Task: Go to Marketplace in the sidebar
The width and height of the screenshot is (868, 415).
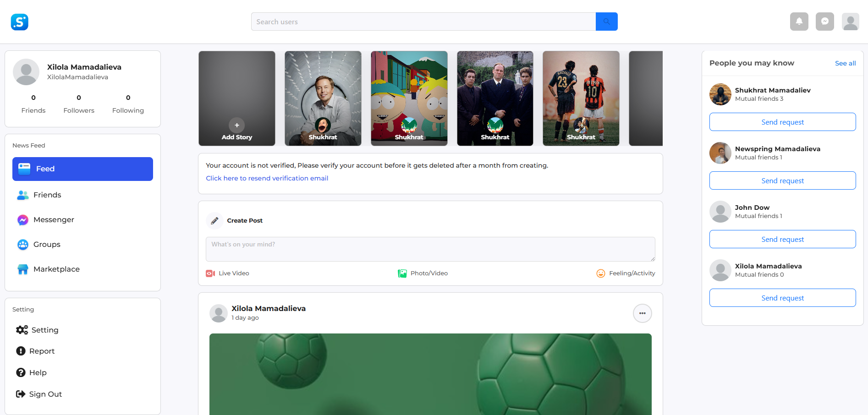Action: (56, 269)
